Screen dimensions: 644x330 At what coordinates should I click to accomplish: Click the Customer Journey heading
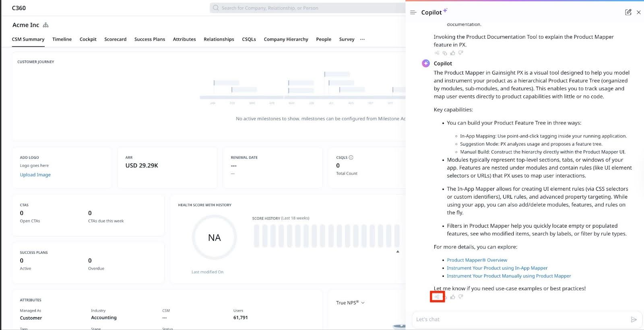(35, 62)
